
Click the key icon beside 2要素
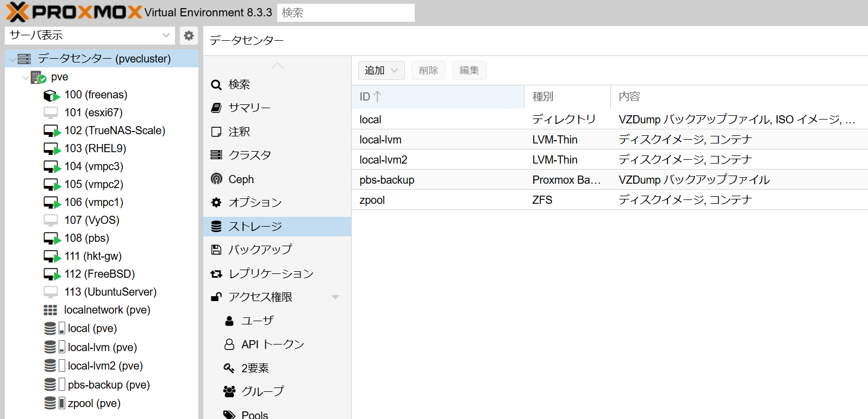point(229,368)
